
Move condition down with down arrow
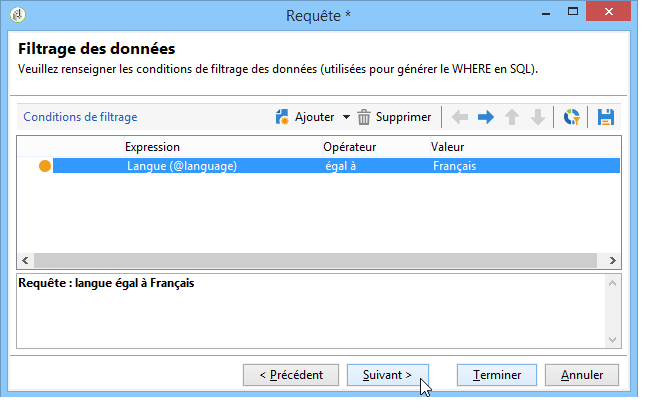[x=538, y=117]
